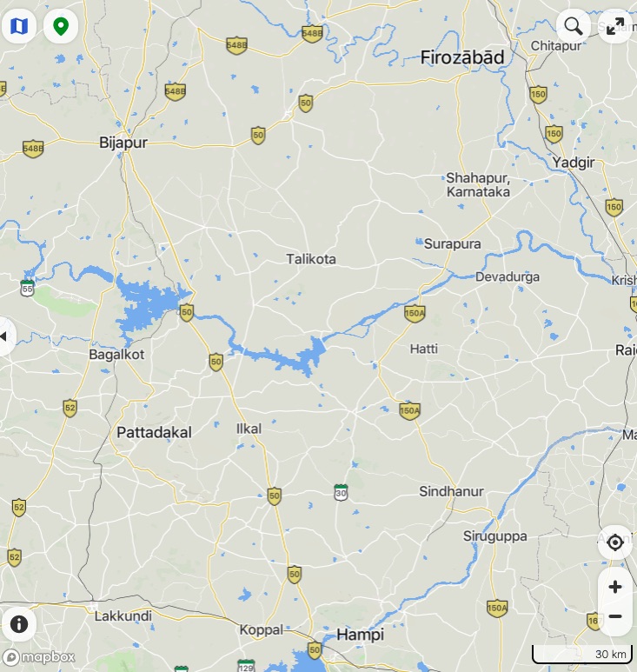Screen dimensions: 637x672
Task: Click the highway 150A shield near Hatti
Action: pyautogui.click(x=415, y=313)
